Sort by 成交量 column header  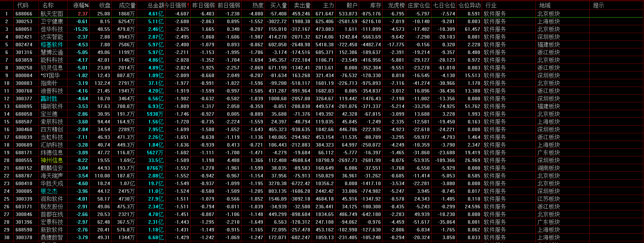[127, 5]
